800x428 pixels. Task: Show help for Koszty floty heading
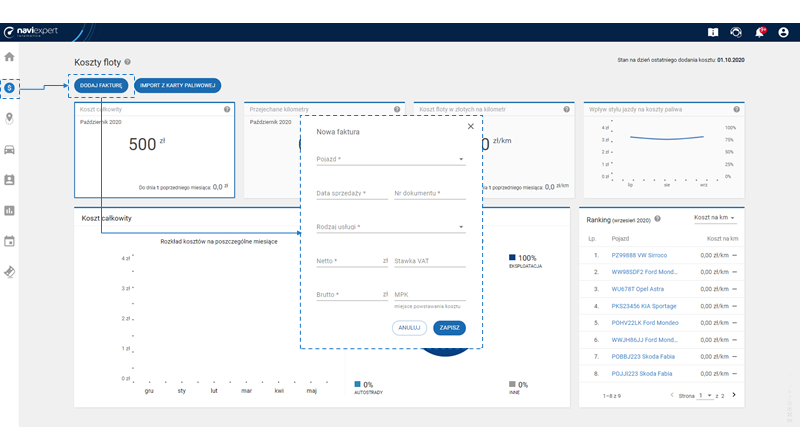tap(128, 62)
